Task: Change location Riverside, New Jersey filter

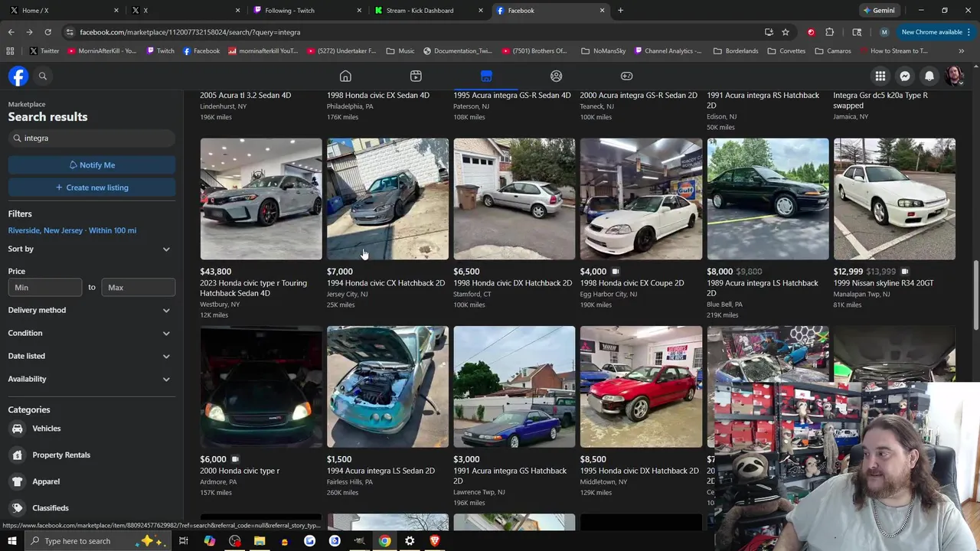Action: pyautogui.click(x=72, y=230)
